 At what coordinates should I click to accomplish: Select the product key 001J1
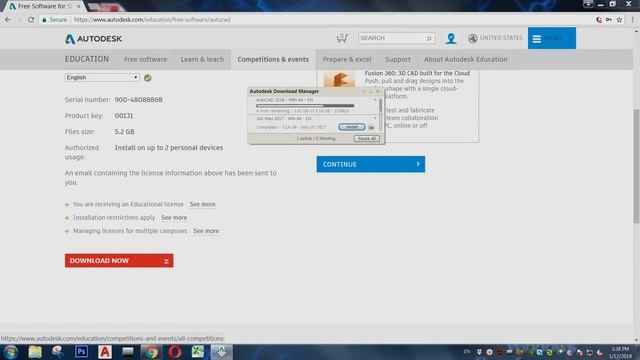tap(124, 116)
